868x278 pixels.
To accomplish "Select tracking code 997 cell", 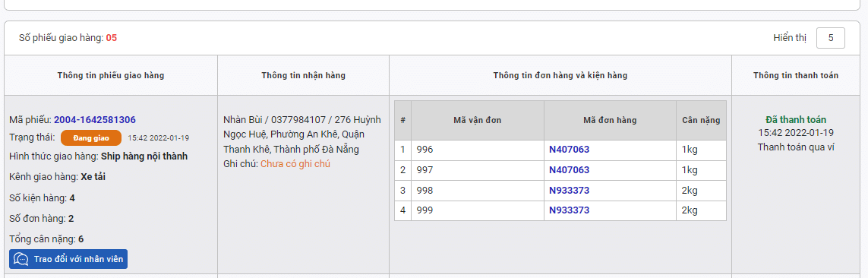I will click(x=478, y=170).
